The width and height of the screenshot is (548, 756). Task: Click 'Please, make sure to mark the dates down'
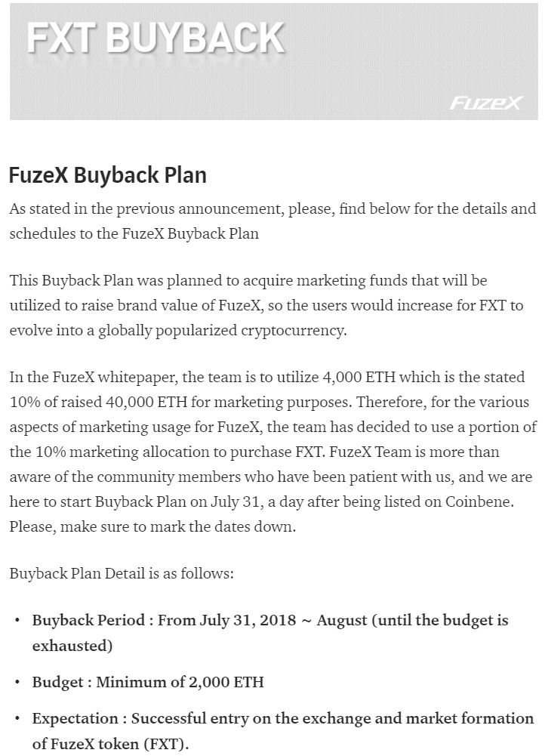152,526
